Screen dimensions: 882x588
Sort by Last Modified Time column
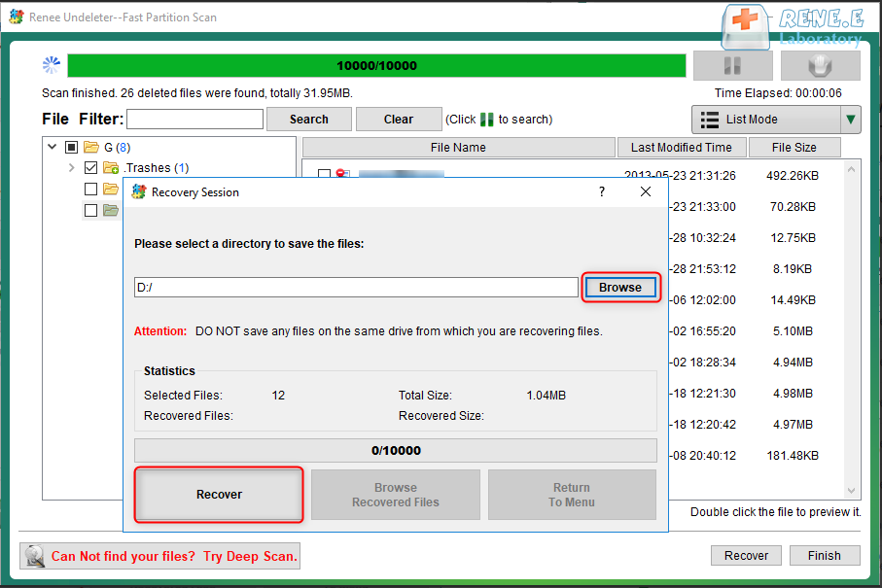pos(681,148)
